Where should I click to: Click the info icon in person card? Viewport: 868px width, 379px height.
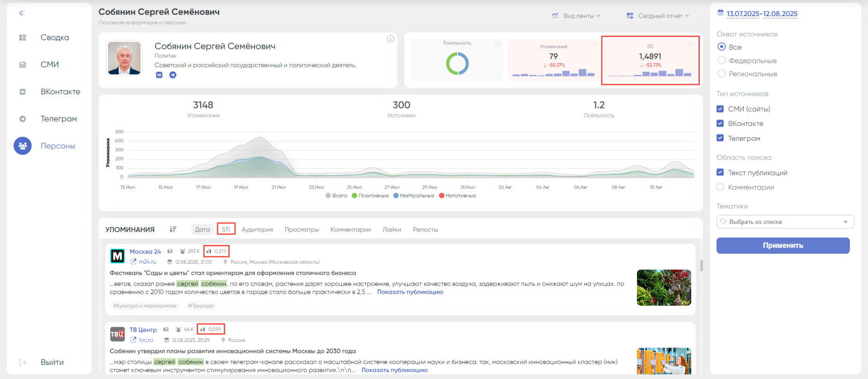tap(390, 39)
